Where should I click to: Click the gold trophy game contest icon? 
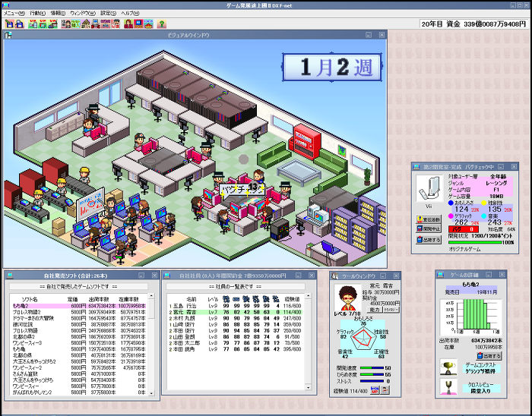click(448, 367)
